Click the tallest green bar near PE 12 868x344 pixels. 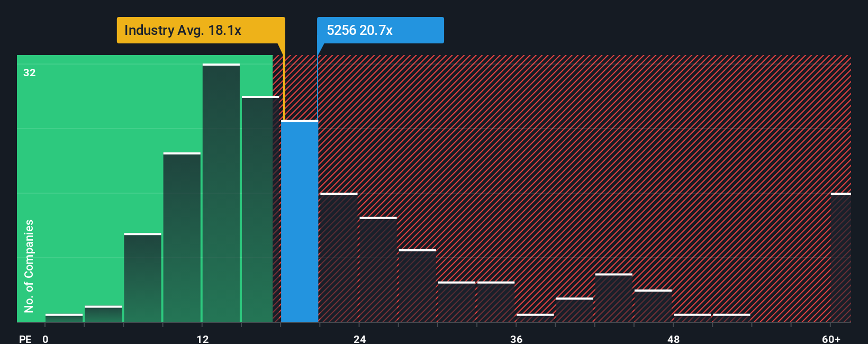point(221,193)
